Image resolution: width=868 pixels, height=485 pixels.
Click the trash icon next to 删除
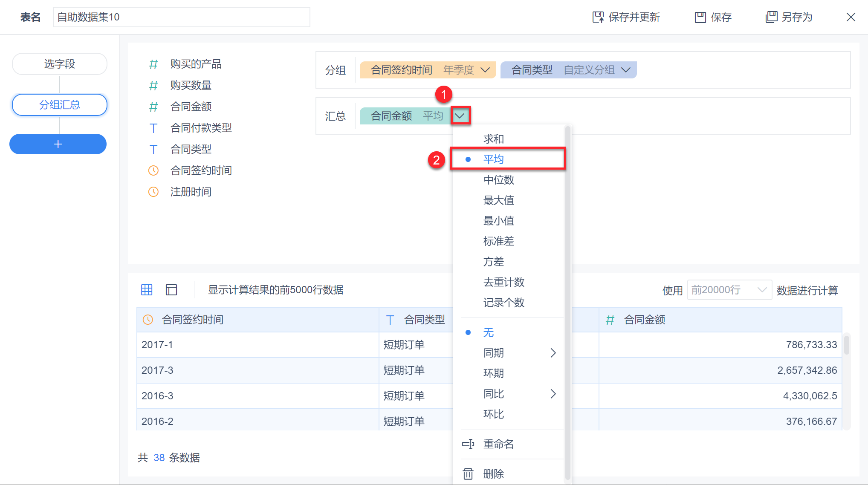point(468,473)
